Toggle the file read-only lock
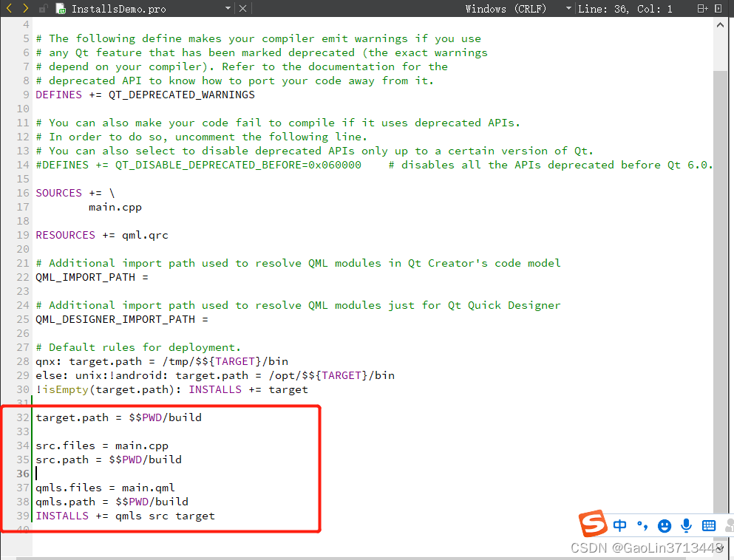The height and width of the screenshot is (560, 734). 43,10
